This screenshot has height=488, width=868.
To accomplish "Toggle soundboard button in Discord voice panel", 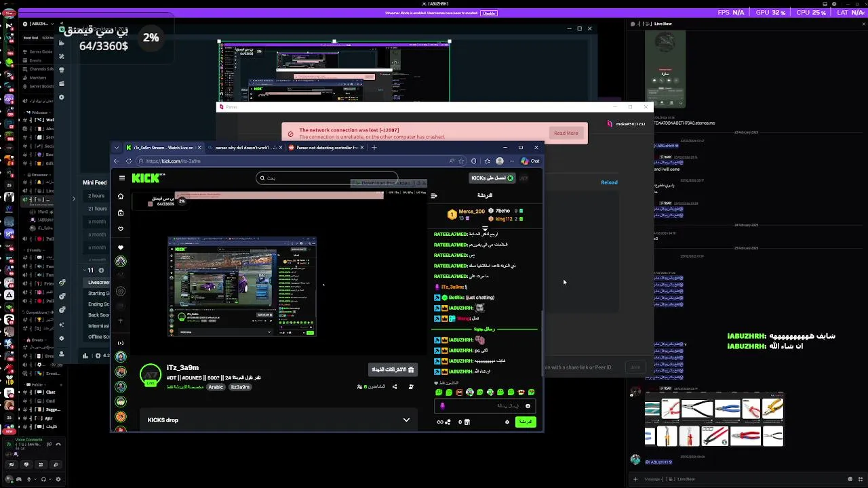I will click(x=56, y=464).
